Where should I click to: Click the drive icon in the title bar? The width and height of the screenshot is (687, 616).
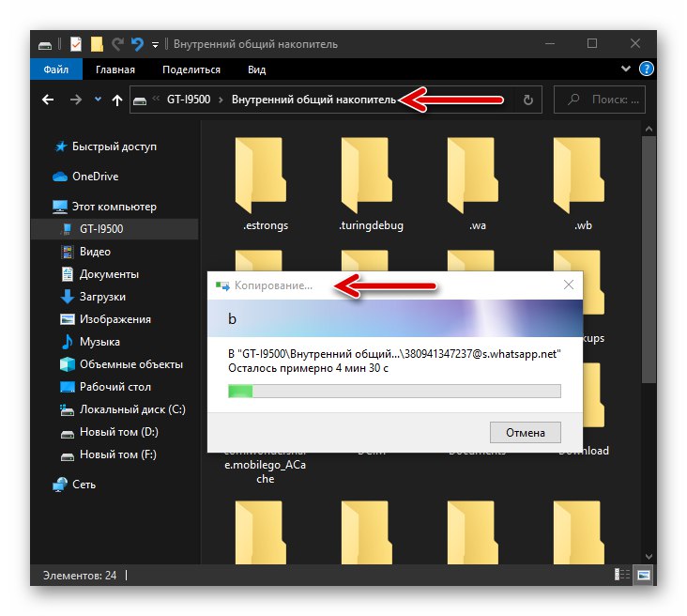[x=45, y=45]
